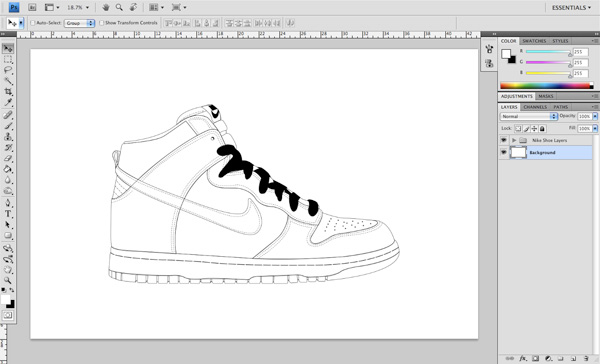The width and height of the screenshot is (600, 364).
Task: Select the Eyedropper tool
Action: click(8, 102)
